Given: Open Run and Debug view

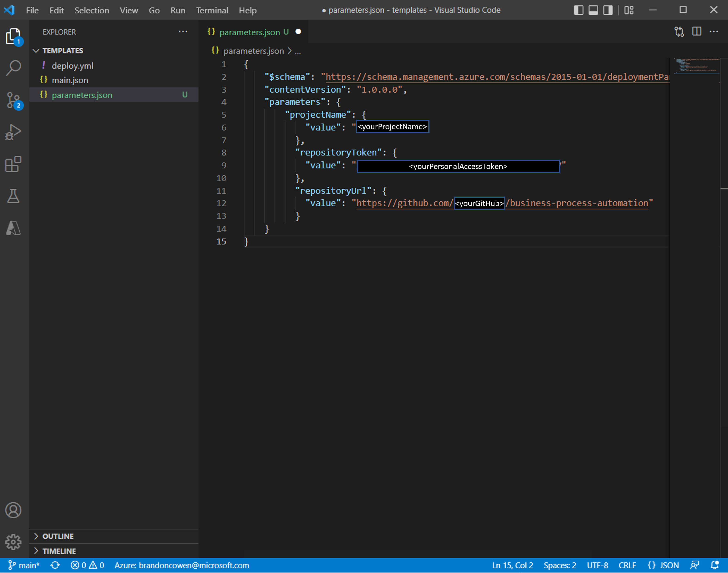Looking at the screenshot, I should (13, 132).
